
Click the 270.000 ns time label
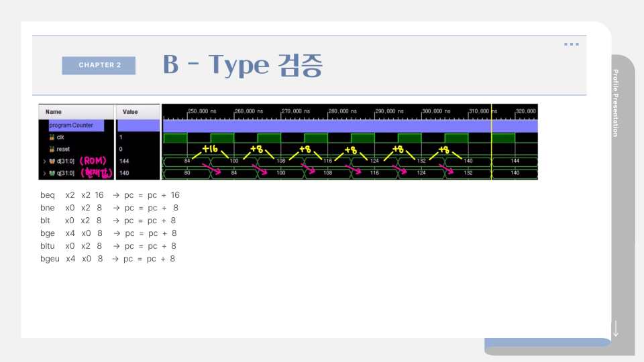[295, 111]
